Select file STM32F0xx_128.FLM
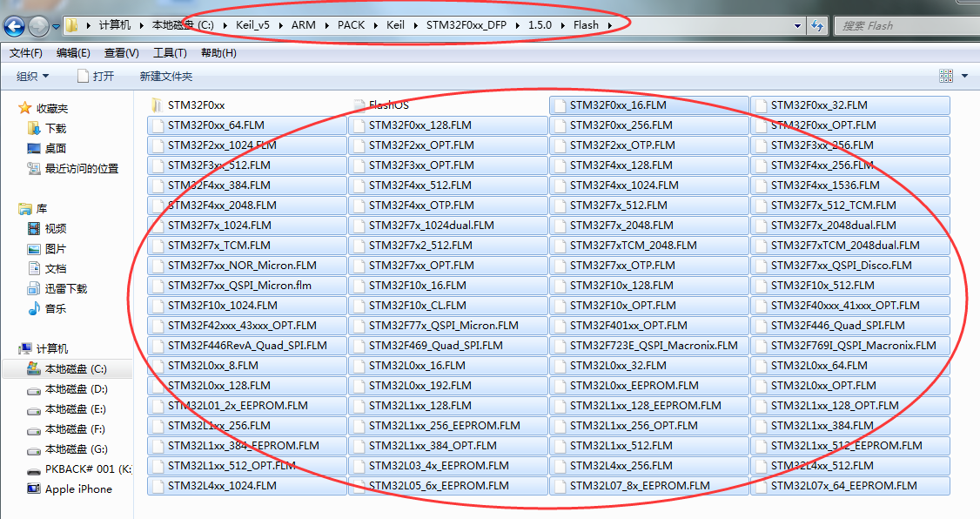Screen dimensions: 980x519 pos(448,125)
